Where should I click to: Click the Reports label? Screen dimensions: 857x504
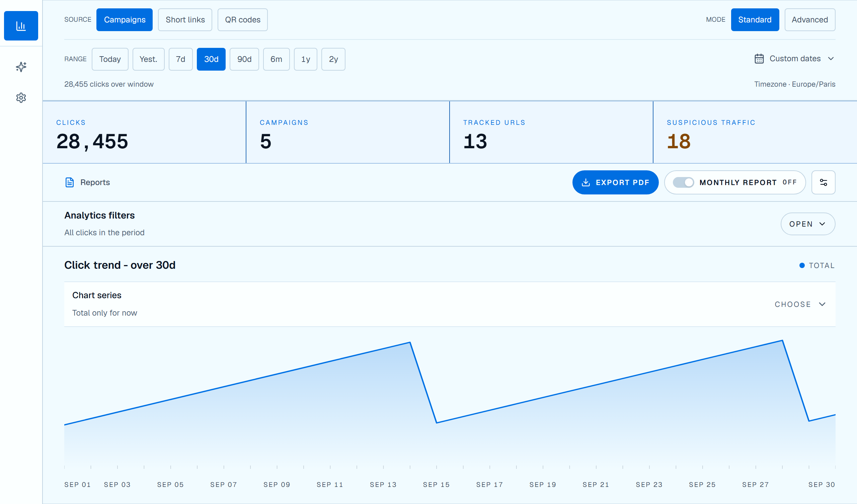pyautogui.click(x=95, y=182)
